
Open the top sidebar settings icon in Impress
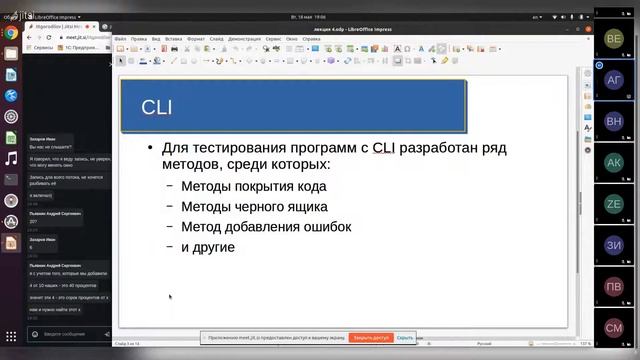588,73
